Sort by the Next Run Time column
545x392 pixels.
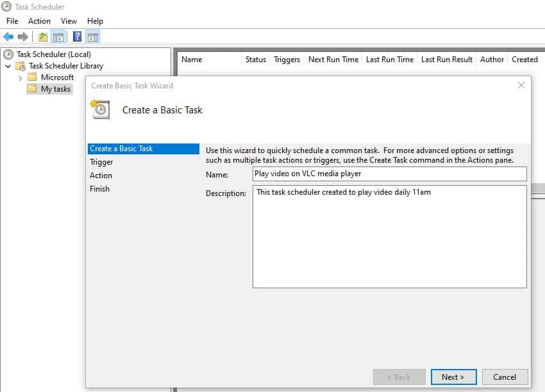coord(333,60)
